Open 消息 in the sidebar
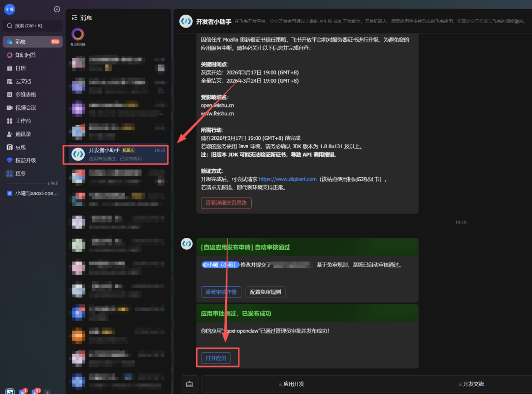Screen dimensions: 532x394 pos(33,42)
